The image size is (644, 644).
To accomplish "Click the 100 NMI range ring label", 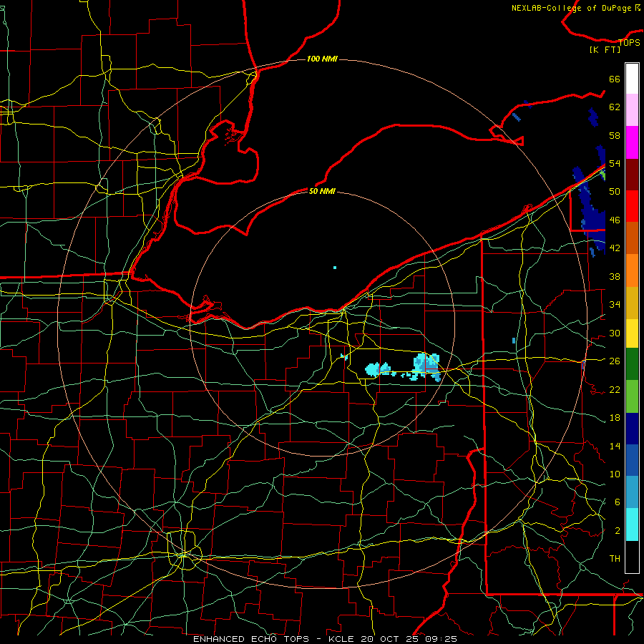I will point(322,59).
